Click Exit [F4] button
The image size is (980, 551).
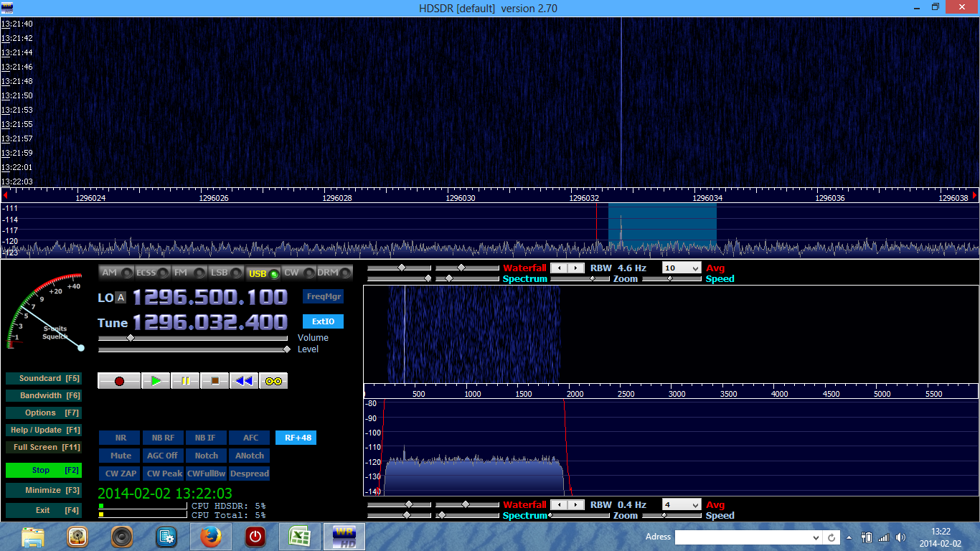(43, 510)
